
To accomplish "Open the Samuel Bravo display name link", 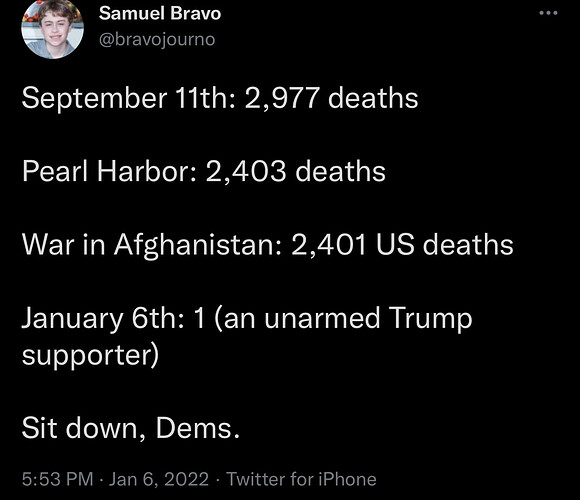I will pos(160,14).
